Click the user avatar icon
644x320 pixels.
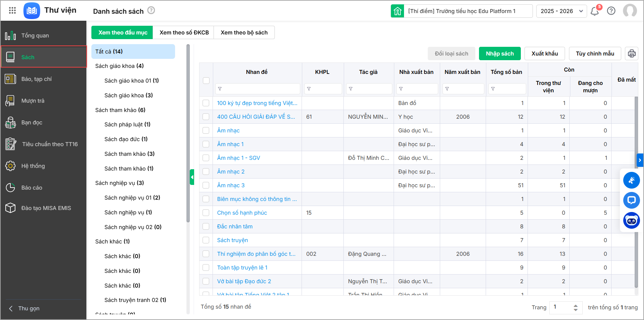pos(630,11)
